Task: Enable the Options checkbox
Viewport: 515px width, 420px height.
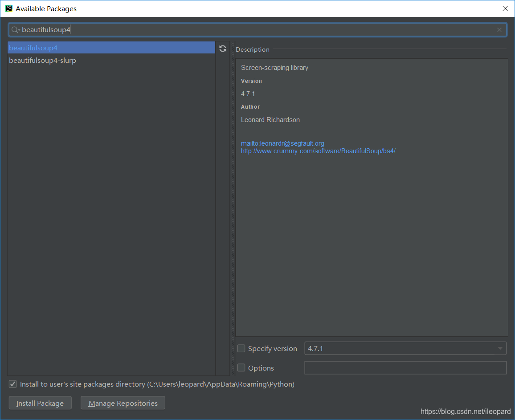Action: point(241,368)
